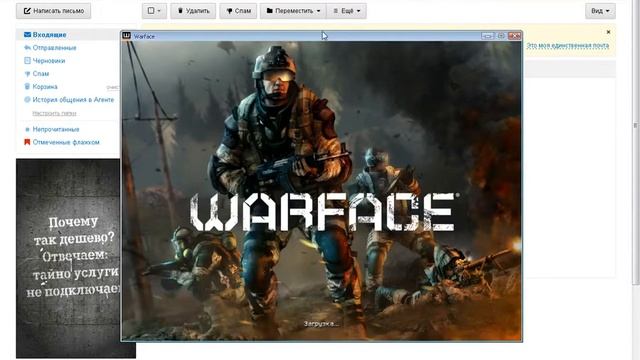Click the Написать письмо compose button
This screenshot has width=640, height=360.
pyautogui.click(x=53, y=11)
